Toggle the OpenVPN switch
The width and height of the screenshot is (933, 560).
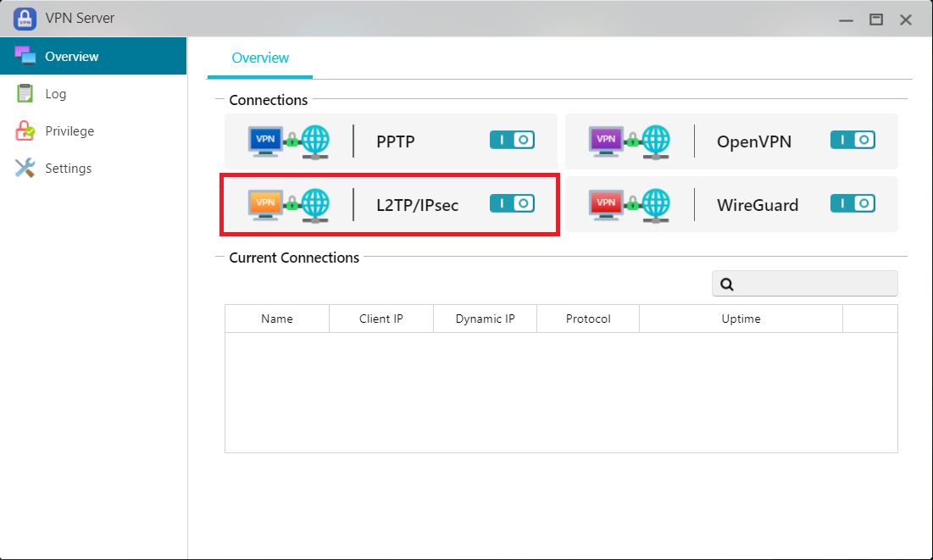click(852, 140)
